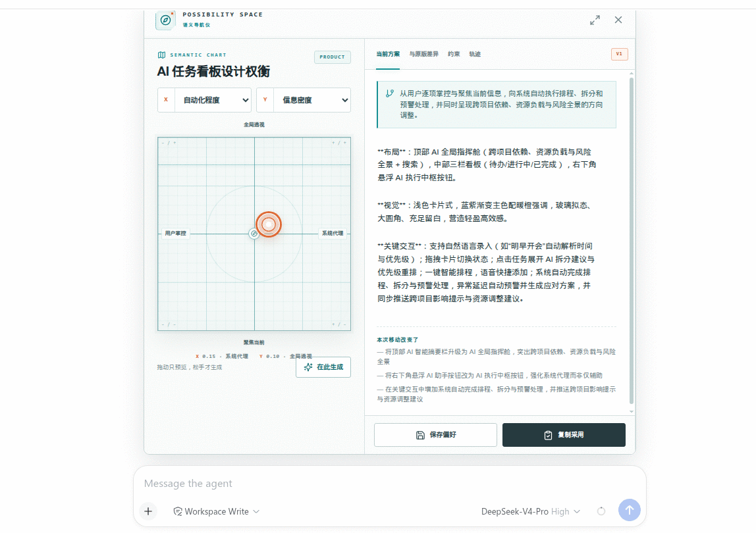The width and height of the screenshot is (756, 533).
Task: Click the 全局透视 label above chart
Action: (254, 124)
